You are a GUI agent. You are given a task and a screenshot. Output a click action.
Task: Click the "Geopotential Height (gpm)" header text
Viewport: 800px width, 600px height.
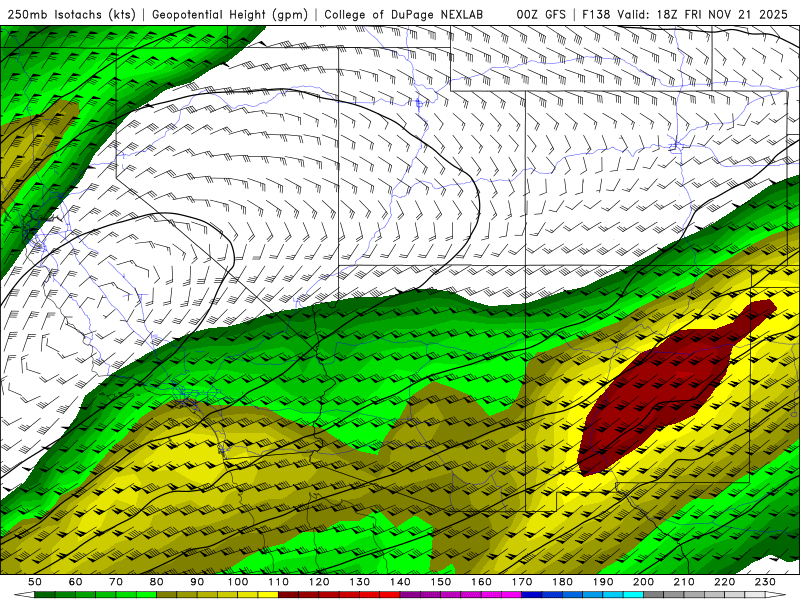pyautogui.click(x=230, y=15)
